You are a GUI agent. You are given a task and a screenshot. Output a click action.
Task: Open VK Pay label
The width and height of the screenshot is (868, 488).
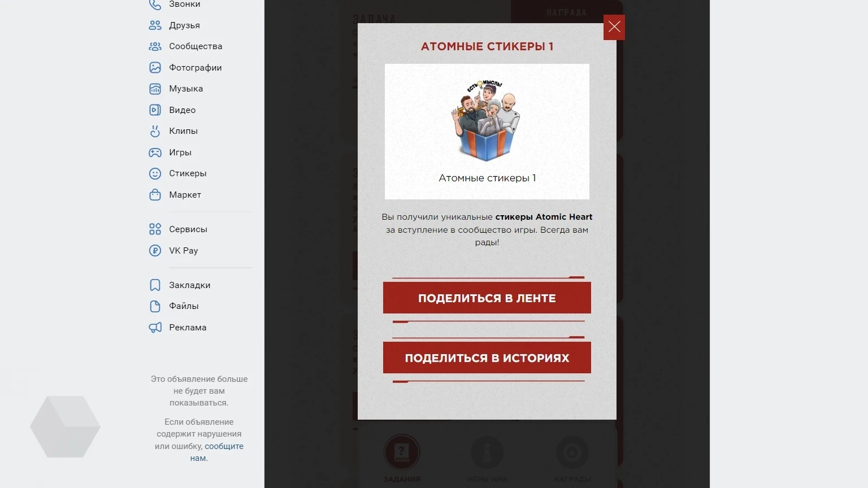184,251
